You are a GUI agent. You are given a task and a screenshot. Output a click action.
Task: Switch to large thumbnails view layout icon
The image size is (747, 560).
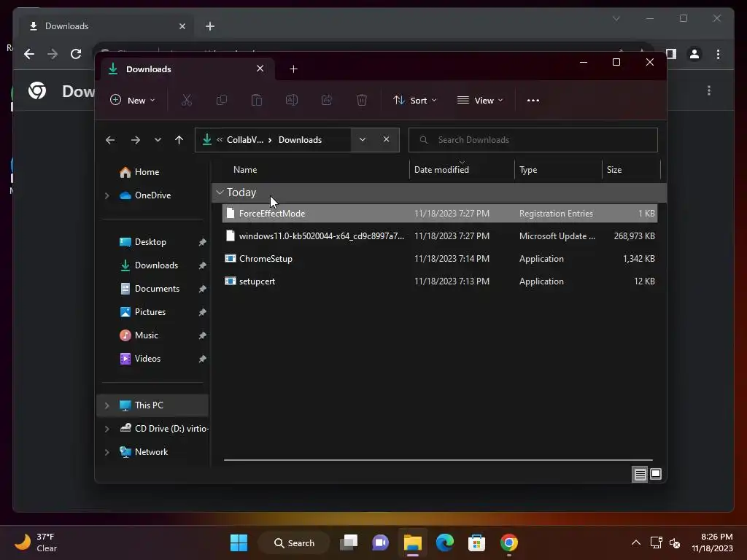click(656, 474)
